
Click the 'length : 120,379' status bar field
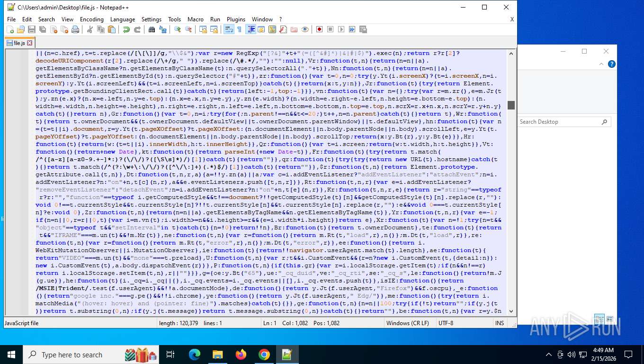179,323
